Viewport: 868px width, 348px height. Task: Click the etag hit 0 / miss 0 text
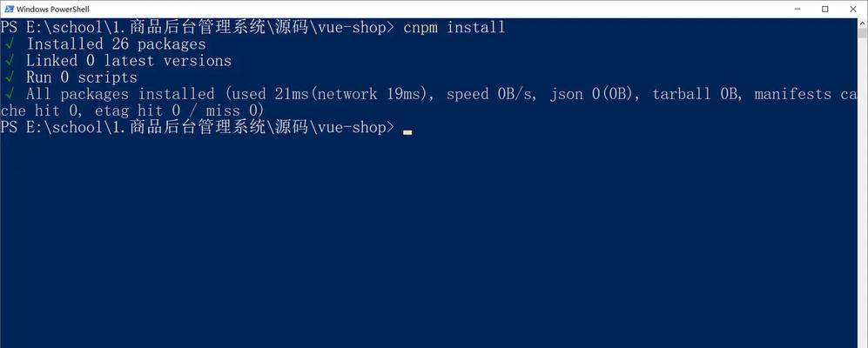tap(177, 110)
